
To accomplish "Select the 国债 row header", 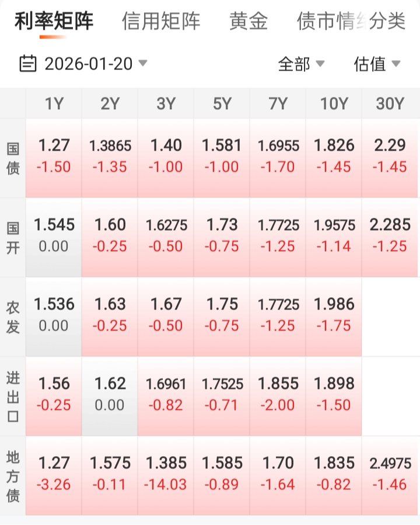I will (x=13, y=158).
